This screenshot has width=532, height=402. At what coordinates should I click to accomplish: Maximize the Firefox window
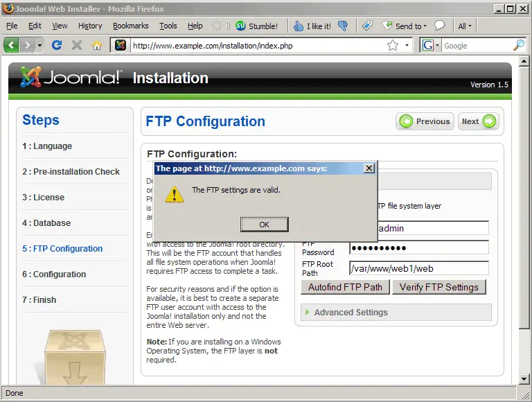click(510, 8)
